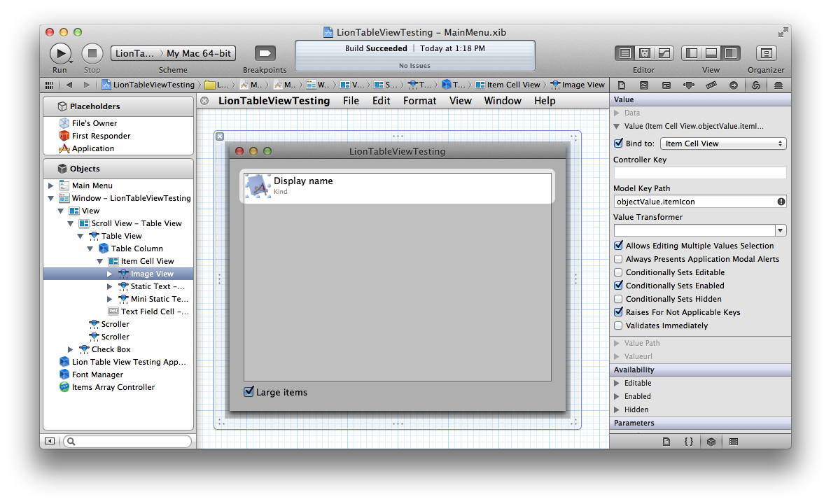Show the Code Snippet library
The height and width of the screenshot is (504, 831).
pyautogui.click(x=688, y=442)
